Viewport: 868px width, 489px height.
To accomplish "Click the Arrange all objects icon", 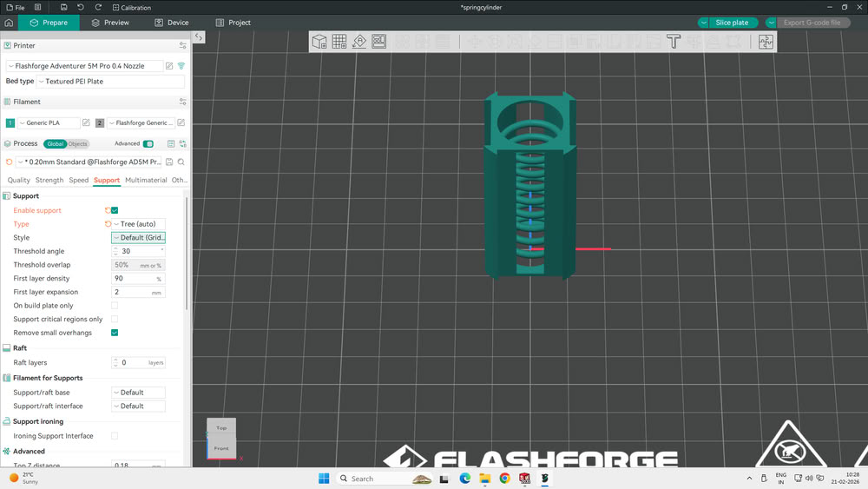I will [x=379, y=42].
